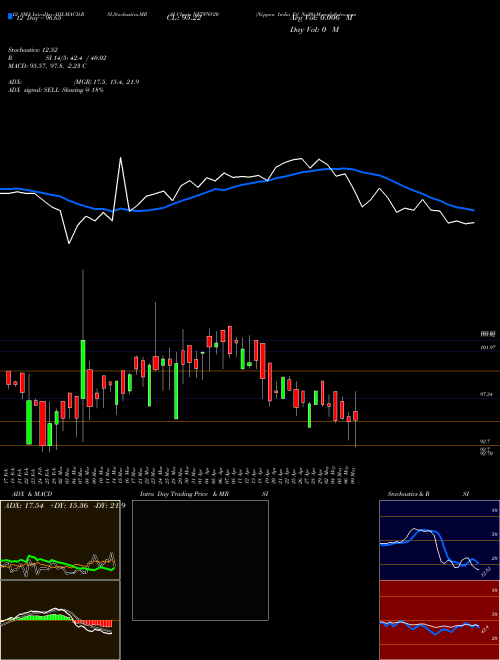500x660 pixels.
Task: Click 'ADX signal: SELL Slowing @ 18%' text
Action: point(56,90)
